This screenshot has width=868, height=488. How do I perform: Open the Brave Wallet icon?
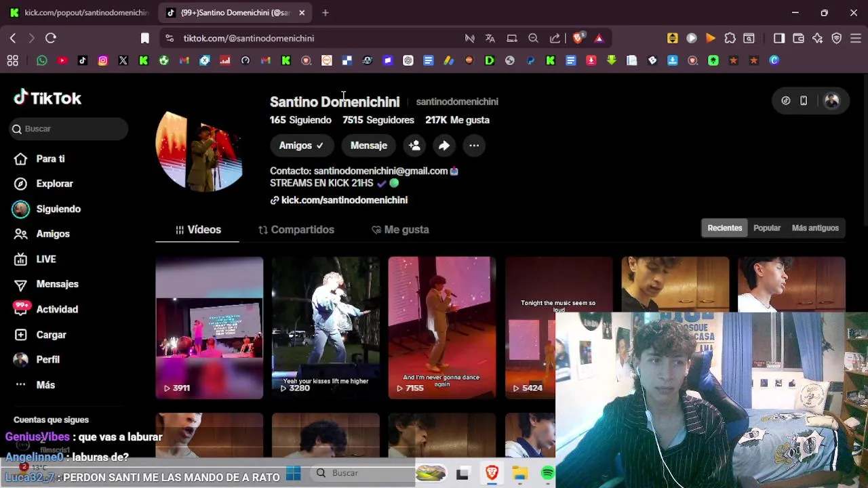[798, 38]
